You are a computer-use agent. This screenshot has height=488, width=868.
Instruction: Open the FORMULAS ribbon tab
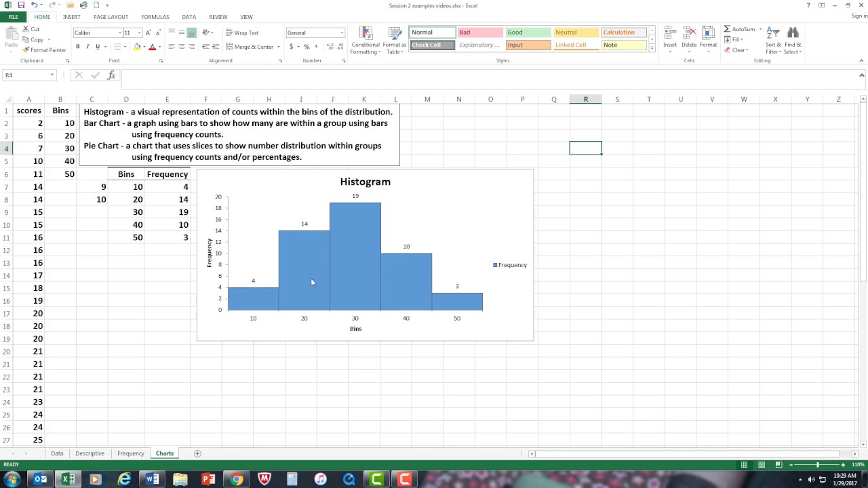point(155,17)
